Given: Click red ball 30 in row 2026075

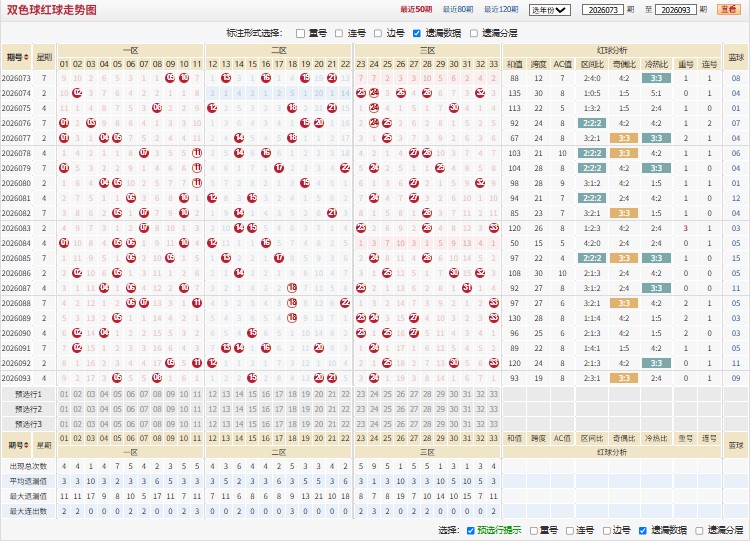Looking at the screenshot, I should (x=454, y=108).
